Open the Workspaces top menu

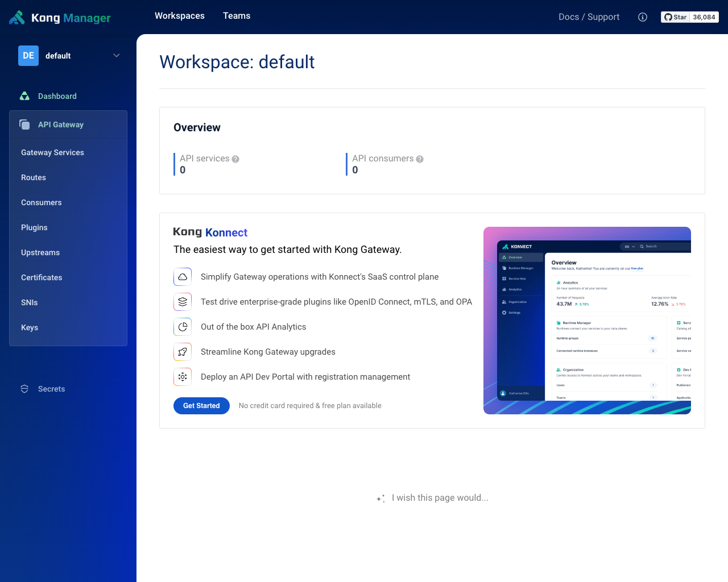(180, 16)
